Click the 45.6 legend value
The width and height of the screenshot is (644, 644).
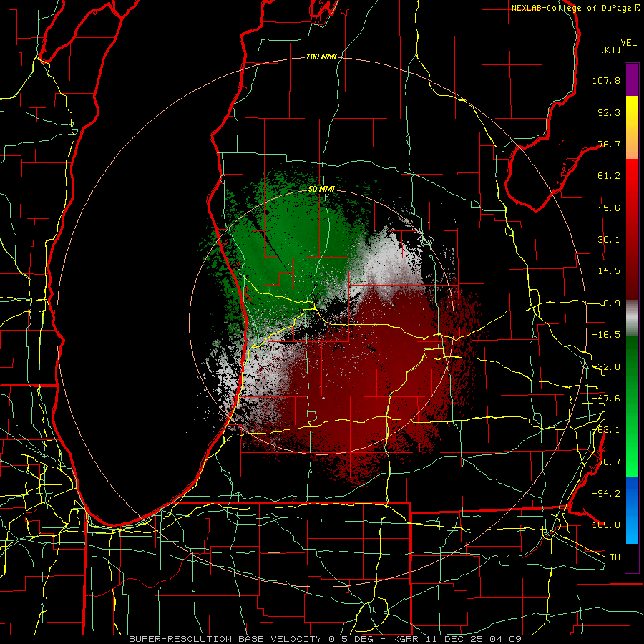[x=609, y=208]
